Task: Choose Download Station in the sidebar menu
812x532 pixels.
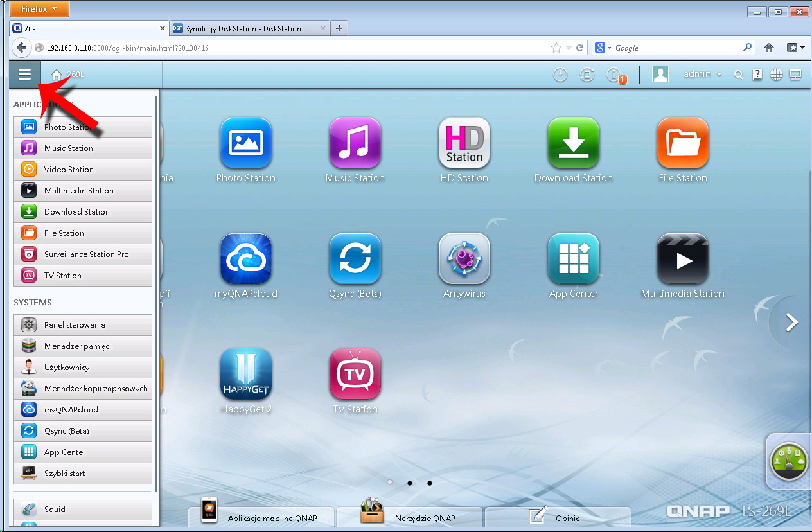Action: click(83, 212)
